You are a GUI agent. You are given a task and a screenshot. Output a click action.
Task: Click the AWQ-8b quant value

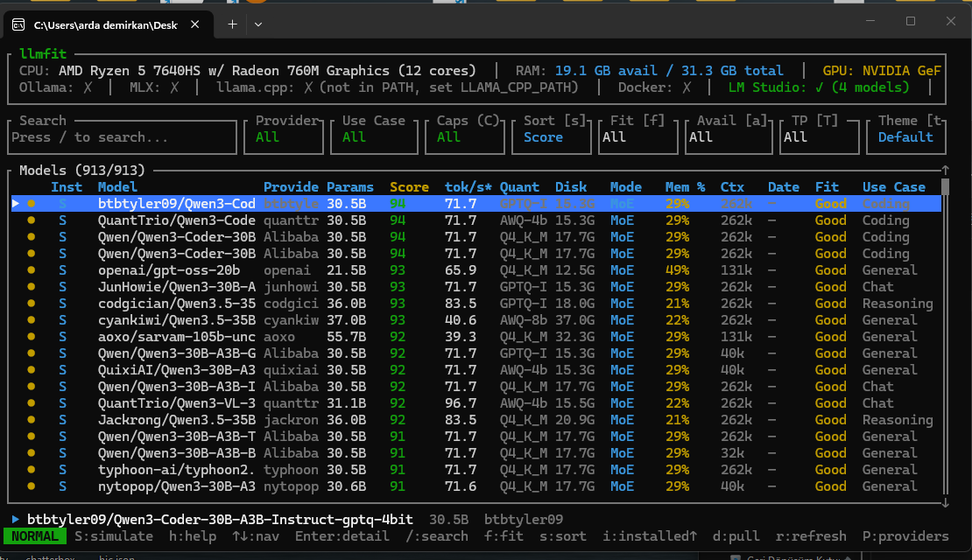pyautogui.click(x=523, y=320)
